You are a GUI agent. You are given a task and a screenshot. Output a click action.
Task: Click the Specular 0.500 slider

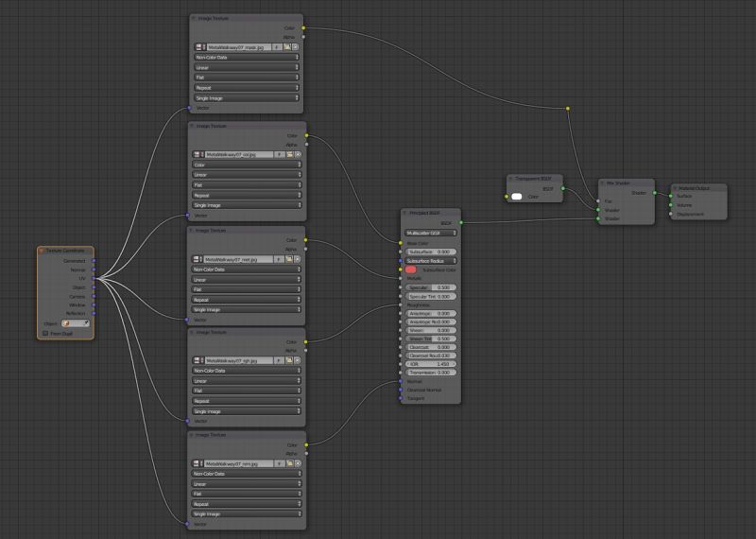tap(431, 287)
